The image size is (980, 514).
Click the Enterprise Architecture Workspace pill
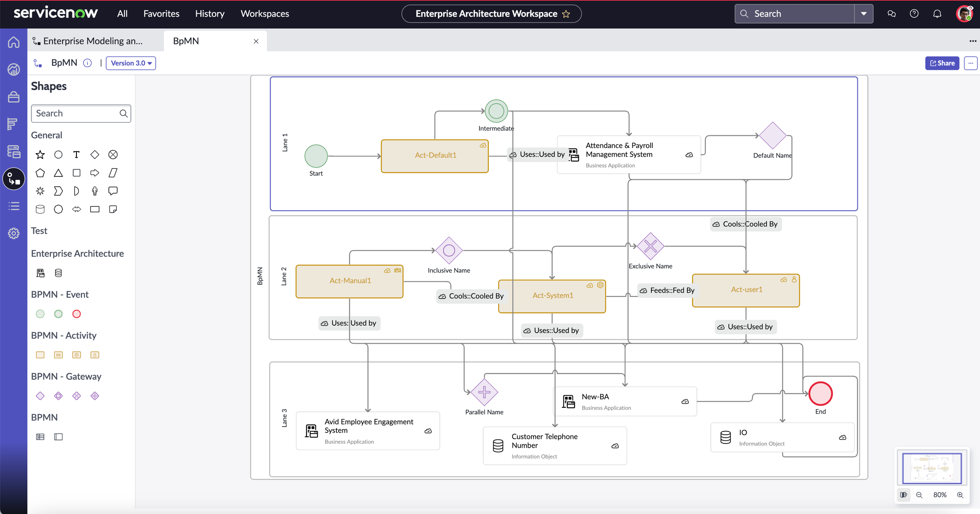click(491, 14)
